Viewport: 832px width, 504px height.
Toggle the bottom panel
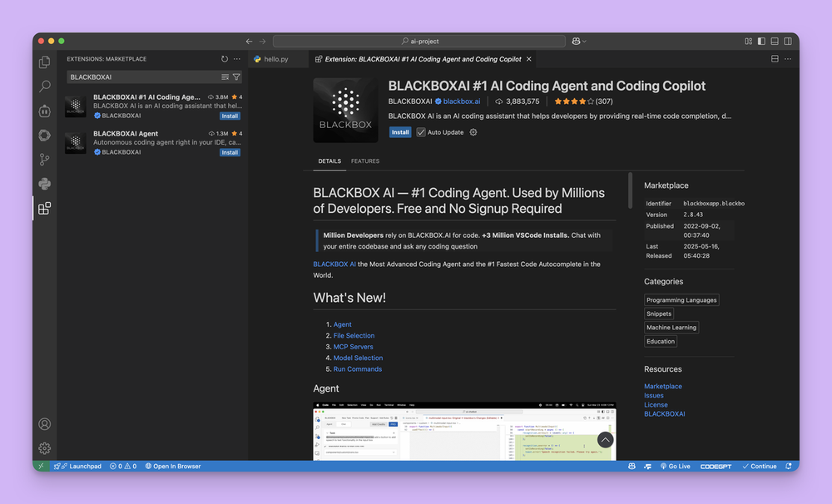pyautogui.click(x=775, y=41)
